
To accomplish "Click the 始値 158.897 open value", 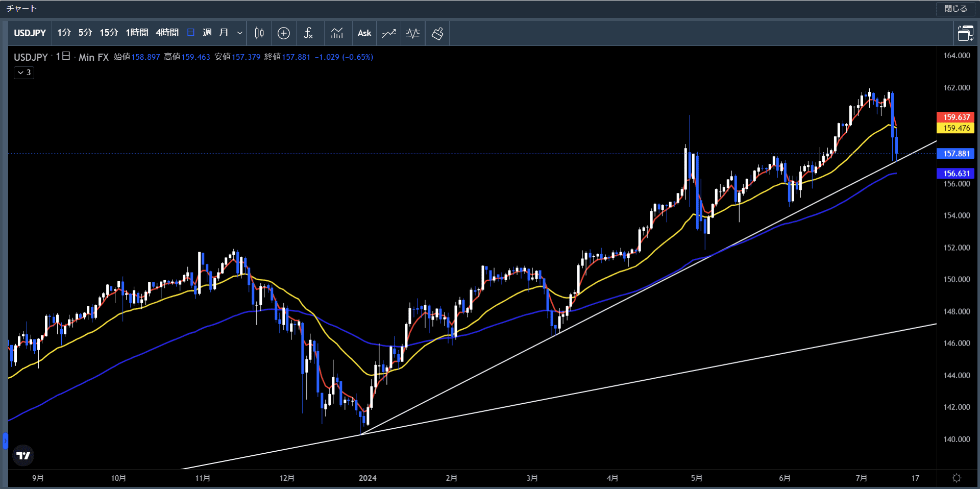I will click(137, 57).
